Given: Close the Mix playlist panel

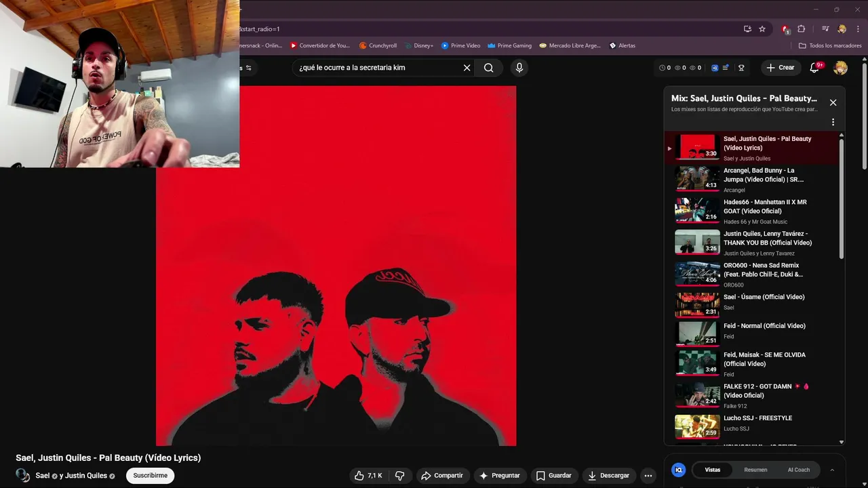Looking at the screenshot, I should click(x=833, y=102).
